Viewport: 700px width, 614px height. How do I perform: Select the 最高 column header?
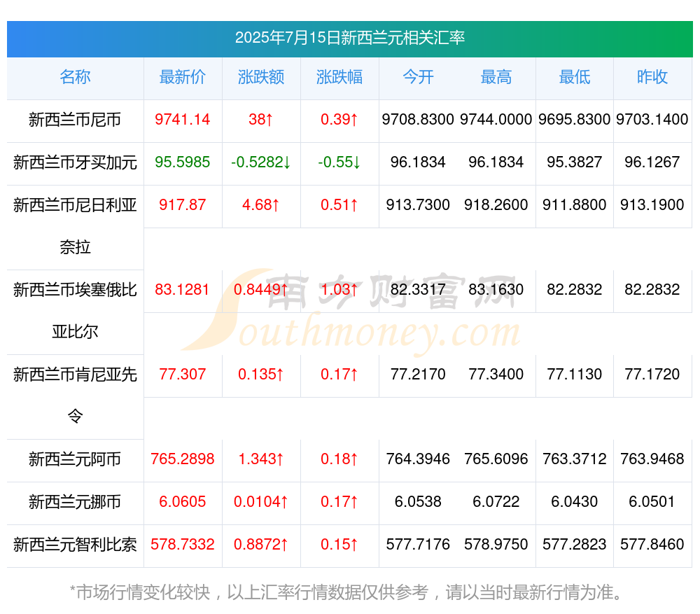(x=496, y=77)
